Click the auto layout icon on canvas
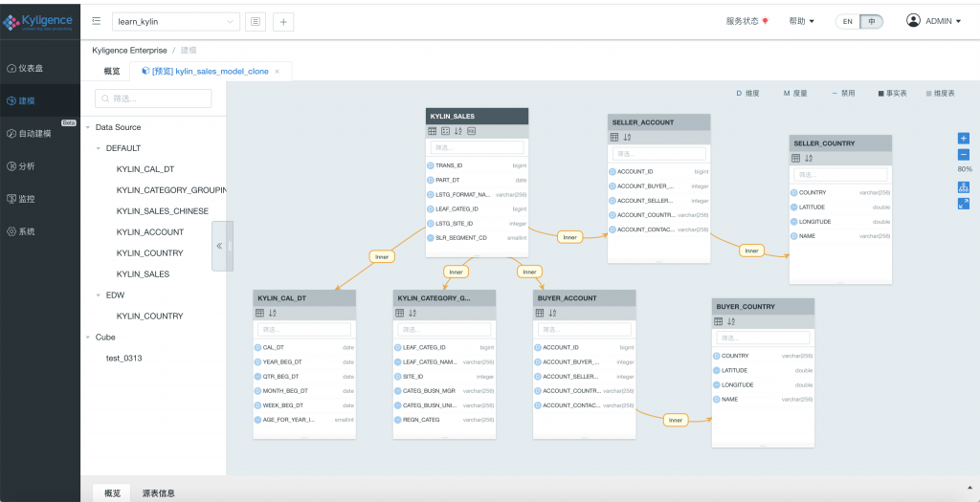The image size is (980, 502). tap(964, 187)
